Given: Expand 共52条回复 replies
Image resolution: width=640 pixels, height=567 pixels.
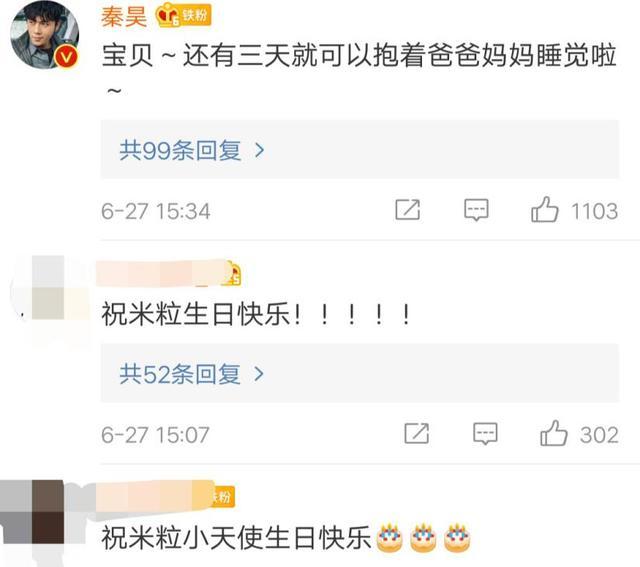Looking at the screenshot, I should [x=360, y=373].
